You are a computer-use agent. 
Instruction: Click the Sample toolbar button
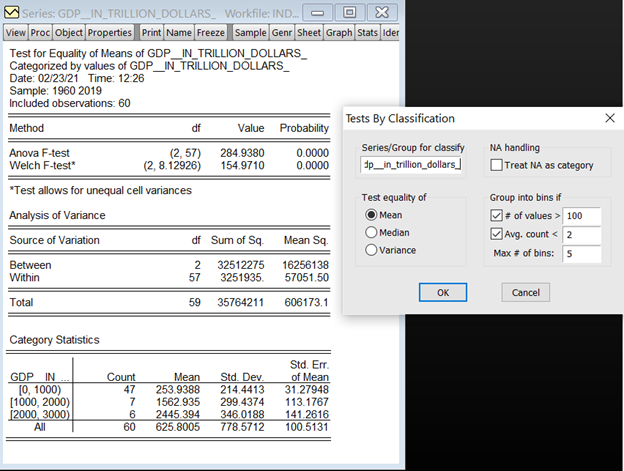(x=250, y=33)
